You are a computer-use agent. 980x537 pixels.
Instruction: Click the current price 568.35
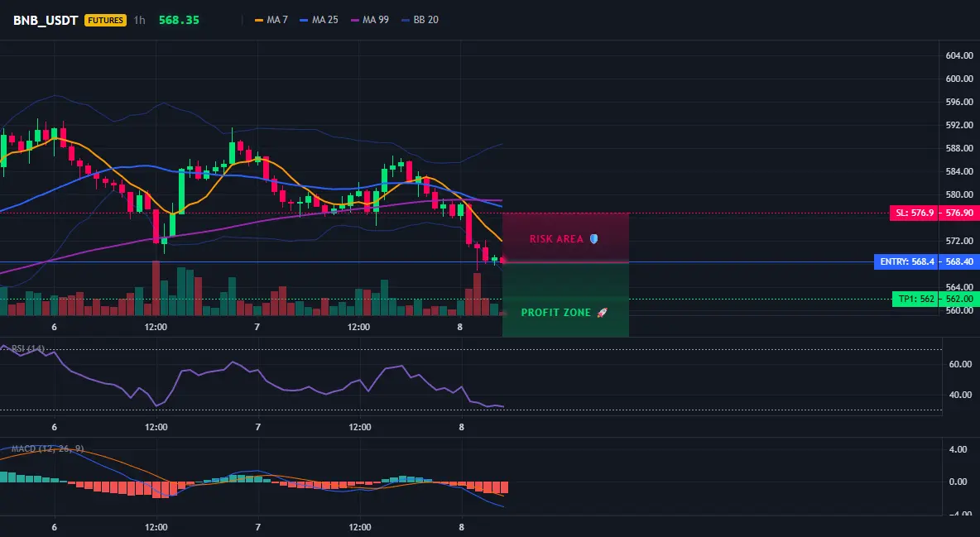point(179,20)
